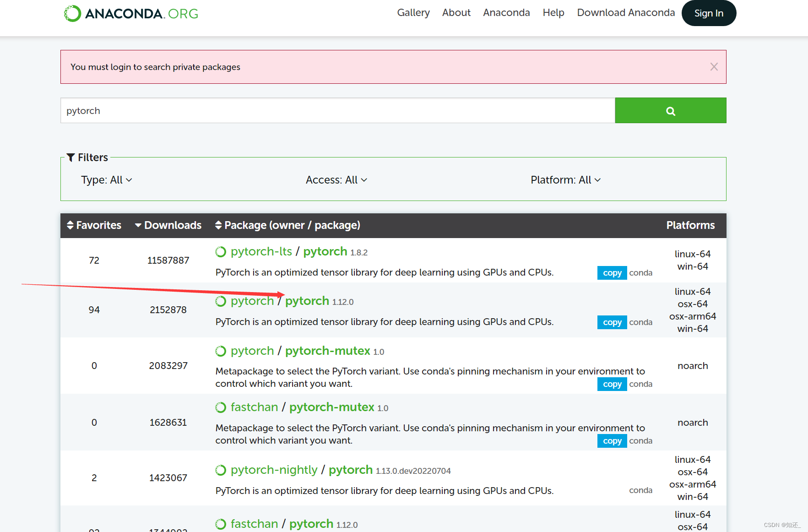This screenshot has height=532, width=808.
Task: Open the About nav link
Action: tap(456, 13)
